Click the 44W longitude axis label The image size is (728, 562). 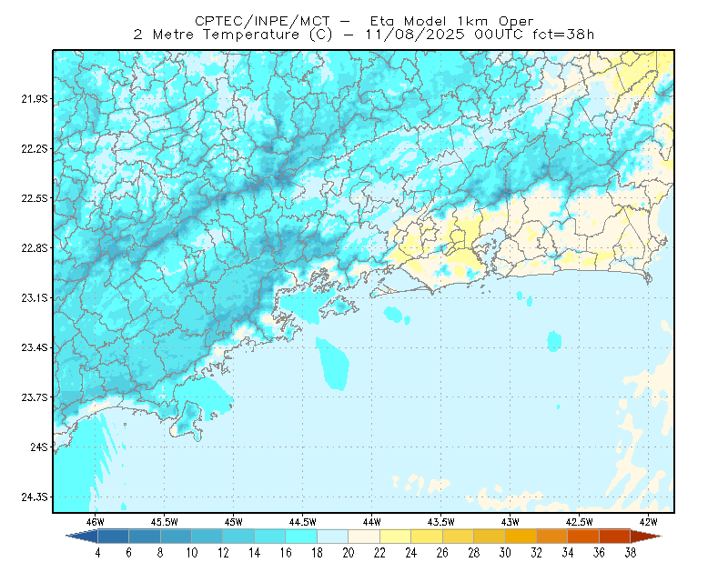coord(371,522)
